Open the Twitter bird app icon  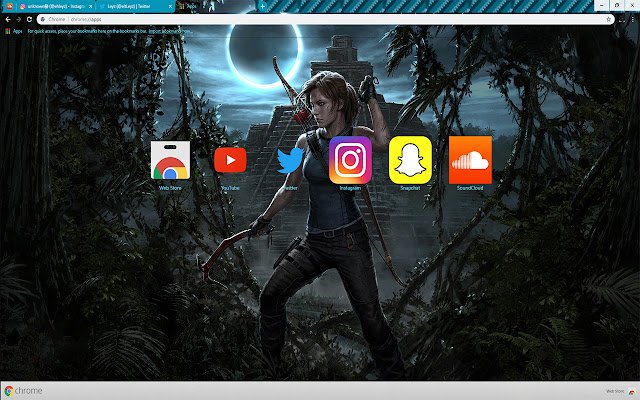(x=290, y=160)
